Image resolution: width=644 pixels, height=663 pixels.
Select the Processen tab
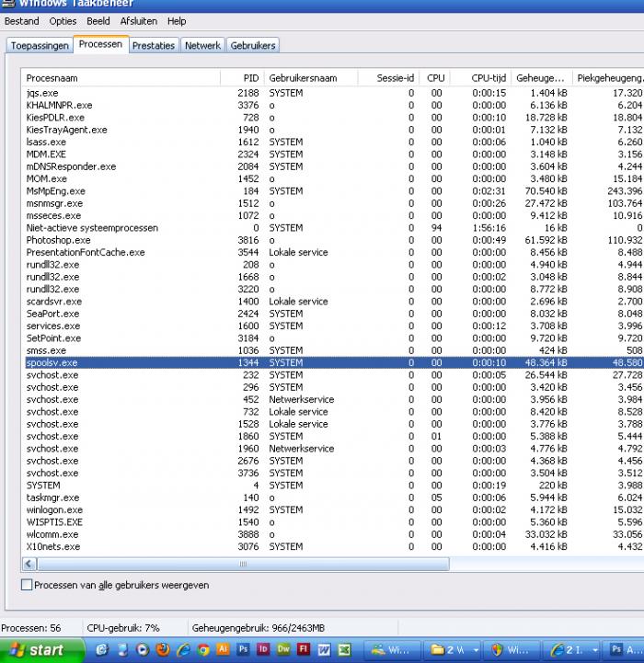coord(100,44)
